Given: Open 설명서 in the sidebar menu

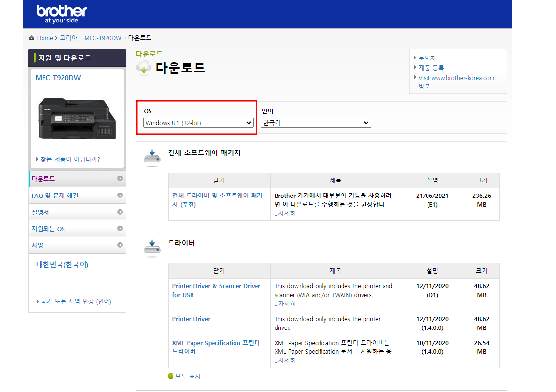Looking at the screenshot, I should (x=77, y=212).
